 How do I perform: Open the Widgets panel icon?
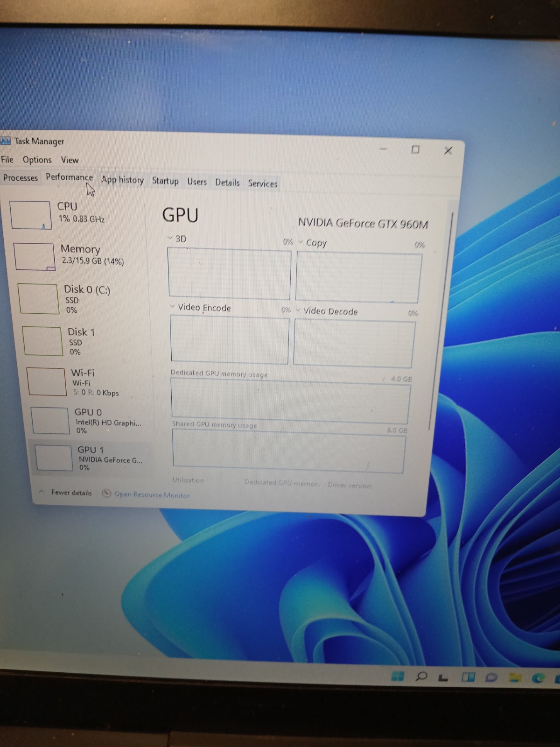[x=468, y=677]
